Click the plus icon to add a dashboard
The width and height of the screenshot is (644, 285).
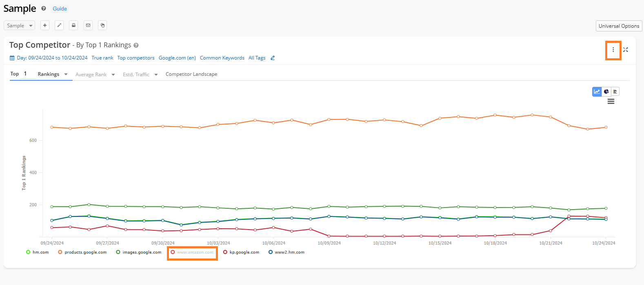click(45, 25)
